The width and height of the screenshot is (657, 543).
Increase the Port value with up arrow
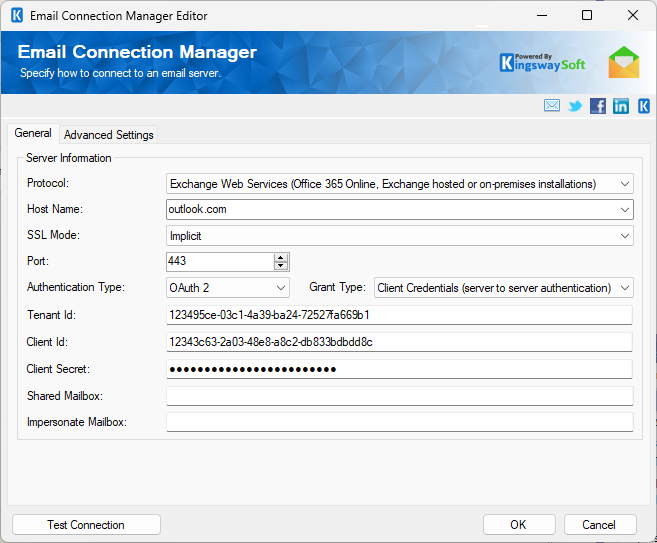click(281, 257)
